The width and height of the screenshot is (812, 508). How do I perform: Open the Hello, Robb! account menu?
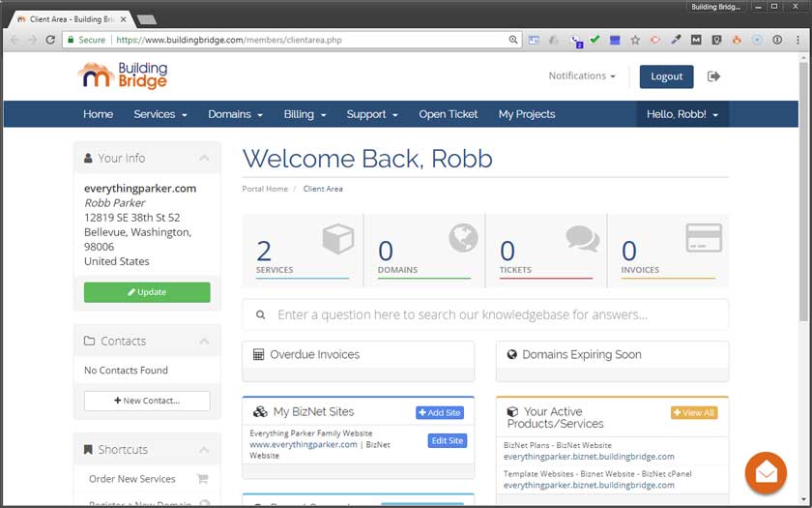coord(682,114)
